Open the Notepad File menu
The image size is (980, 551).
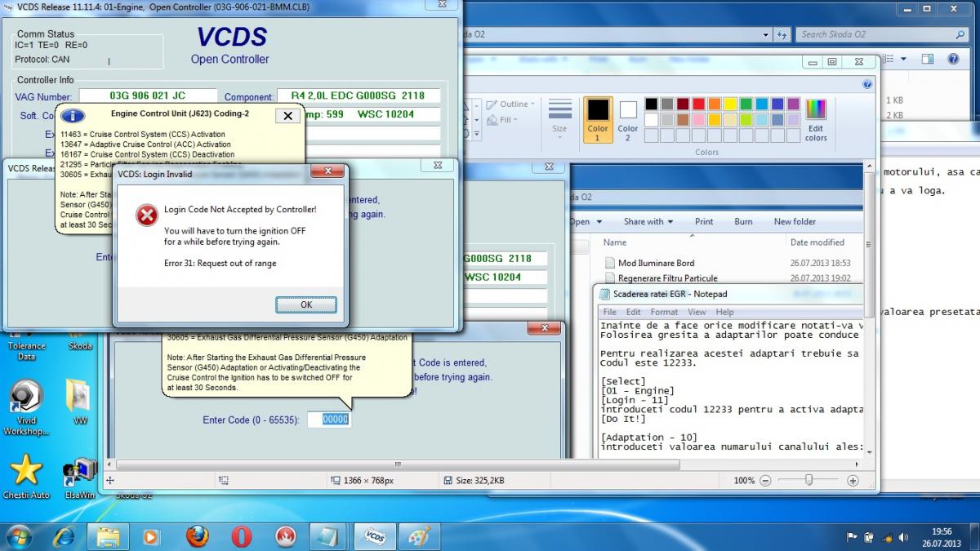[x=609, y=312]
